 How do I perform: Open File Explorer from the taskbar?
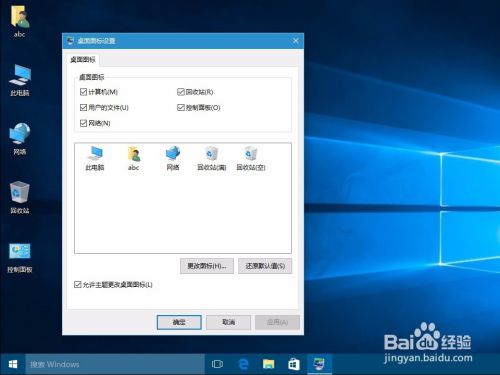pyautogui.click(x=268, y=364)
